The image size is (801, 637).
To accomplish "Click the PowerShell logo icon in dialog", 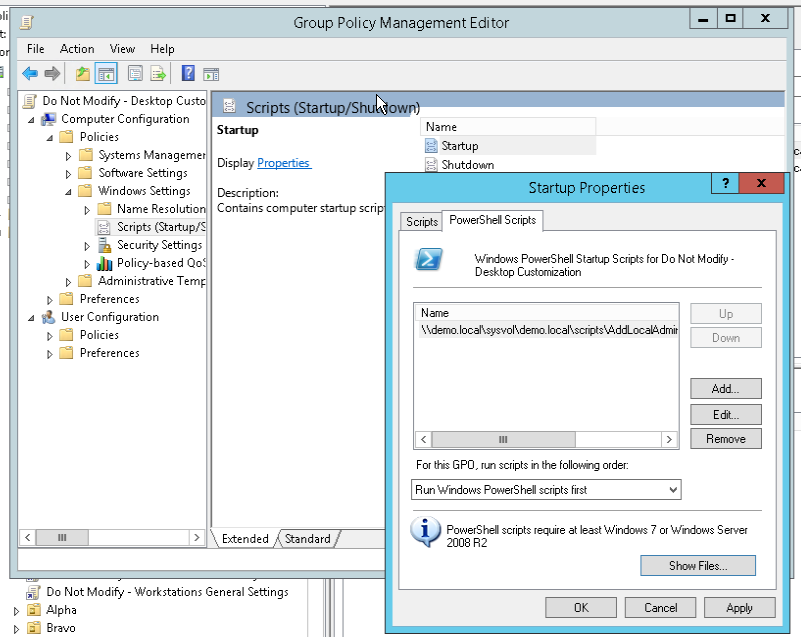I will (428, 259).
